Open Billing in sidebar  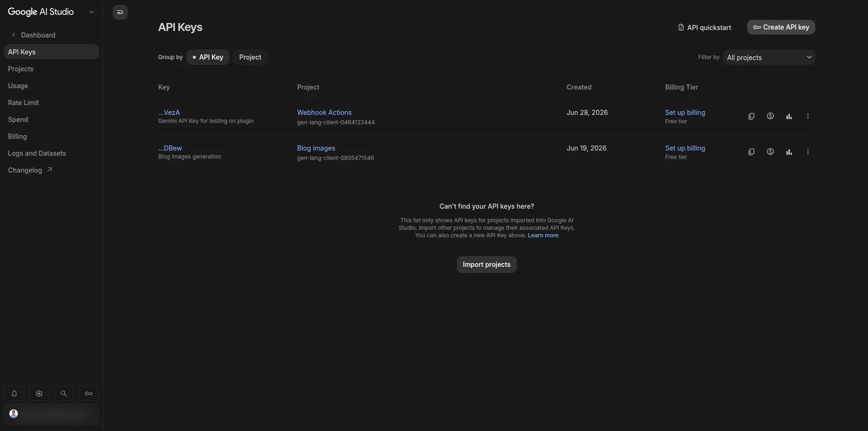pyautogui.click(x=51, y=136)
